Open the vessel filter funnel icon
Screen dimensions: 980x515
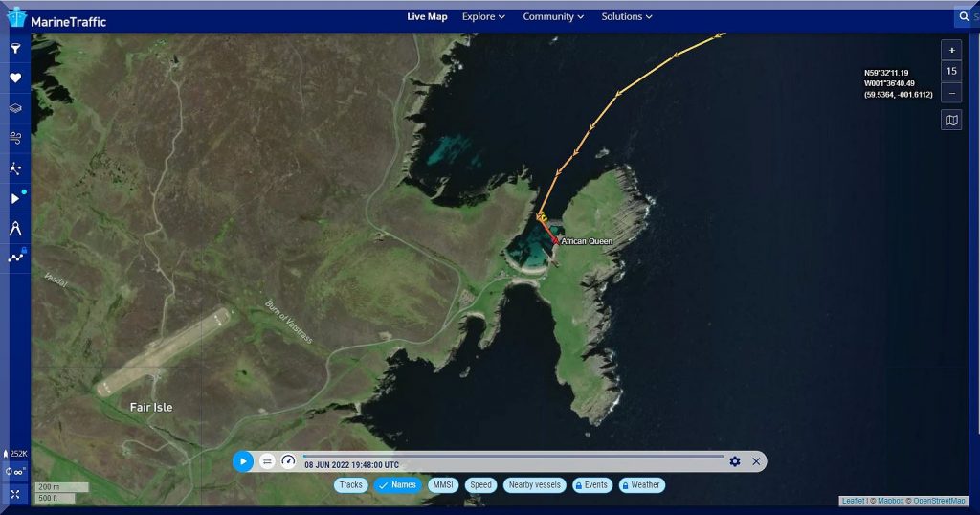tap(15, 48)
